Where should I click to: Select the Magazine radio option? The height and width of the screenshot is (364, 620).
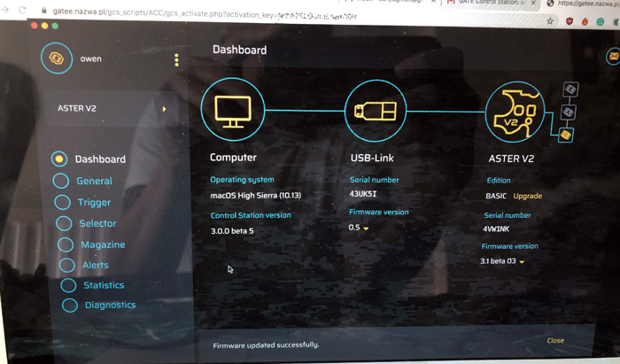66,244
